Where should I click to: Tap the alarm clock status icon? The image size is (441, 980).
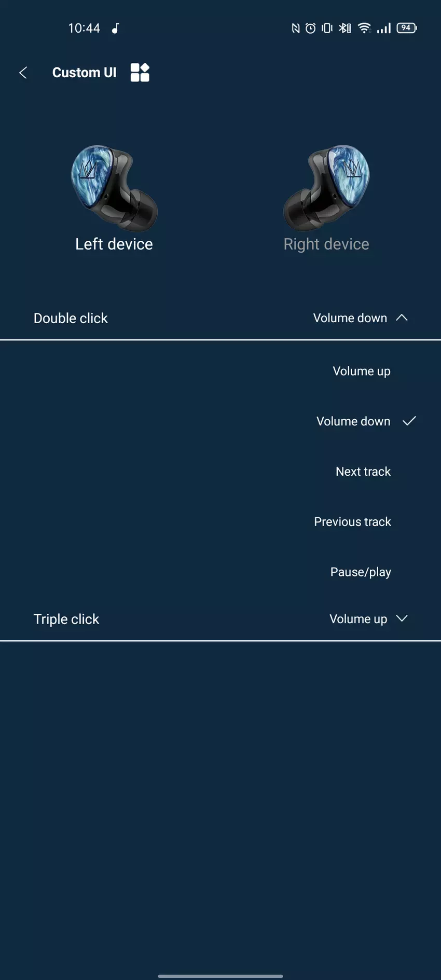pyautogui.click(x=310, y=28)
